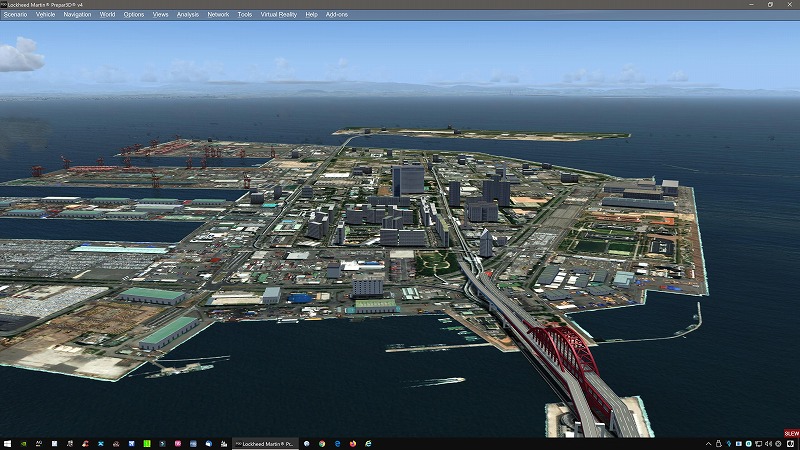Click the Lockheed Martin Prepar3D taskbar button
Image resolution: width=800 pixels, height=450 pixels.
(265, 443)
